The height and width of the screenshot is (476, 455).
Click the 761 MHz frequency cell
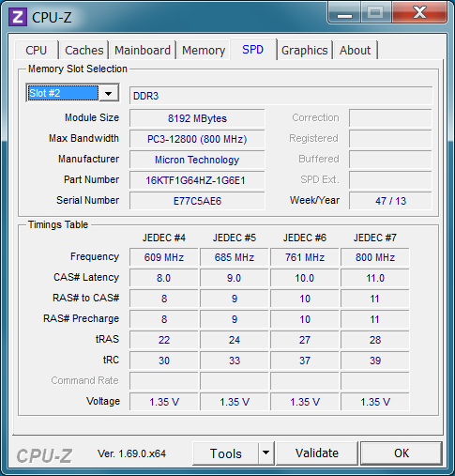(305, 257)
